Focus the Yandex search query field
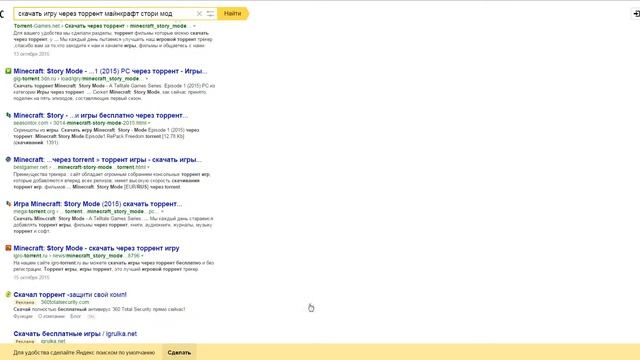Image resolution: width=640 pixels, height=360 pixels. coord(105,13)
